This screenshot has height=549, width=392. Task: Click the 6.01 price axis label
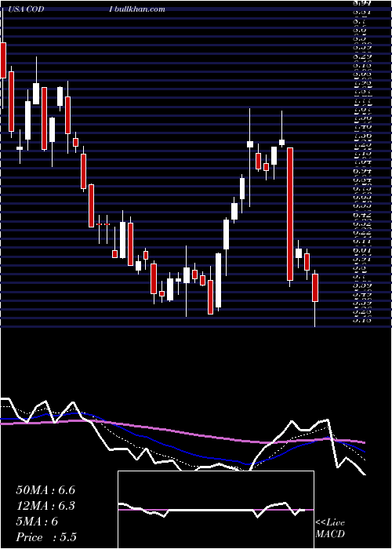[362, 250]
